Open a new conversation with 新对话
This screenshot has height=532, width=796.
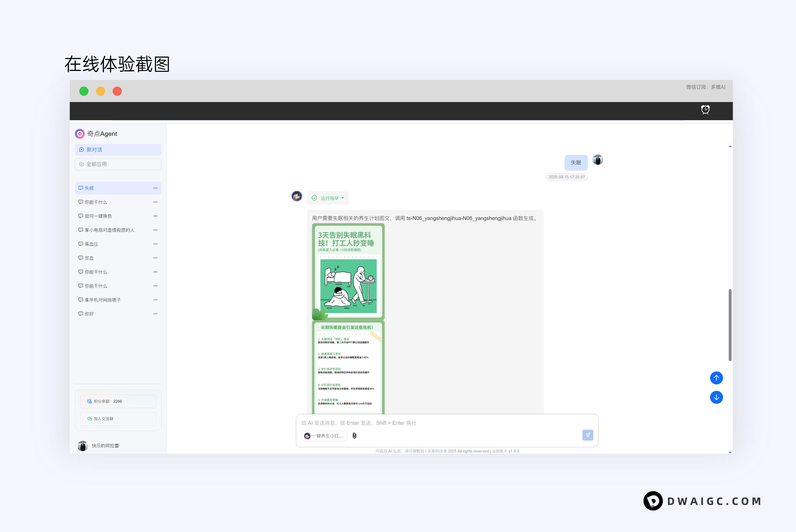(118, 149)
